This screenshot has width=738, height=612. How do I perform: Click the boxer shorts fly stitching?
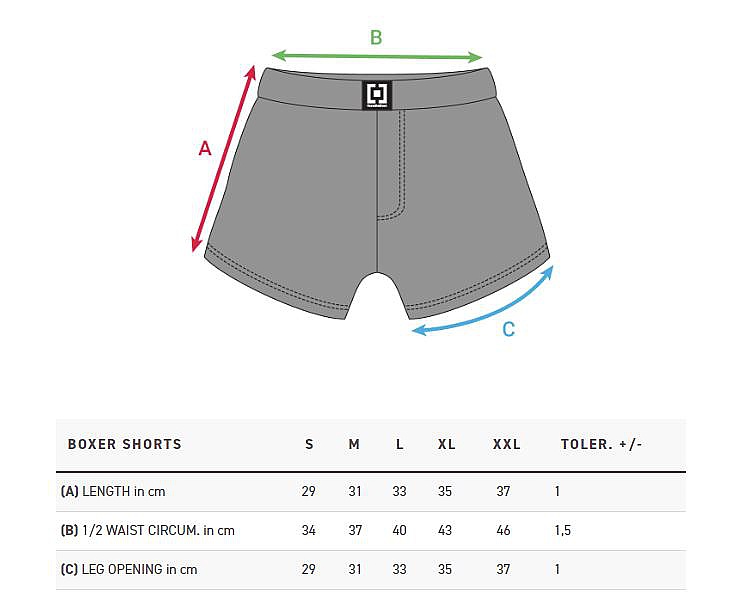tap(392, 166)
